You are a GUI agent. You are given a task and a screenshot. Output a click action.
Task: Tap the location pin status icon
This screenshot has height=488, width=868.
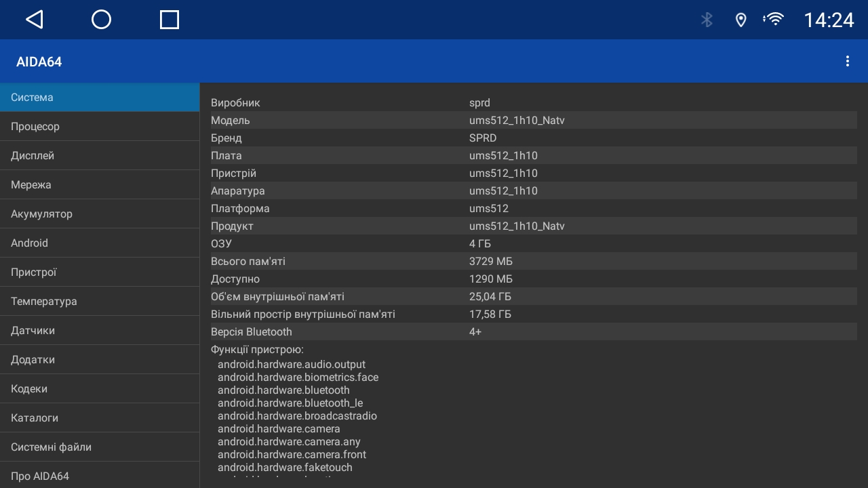click(x=741, y=20)
